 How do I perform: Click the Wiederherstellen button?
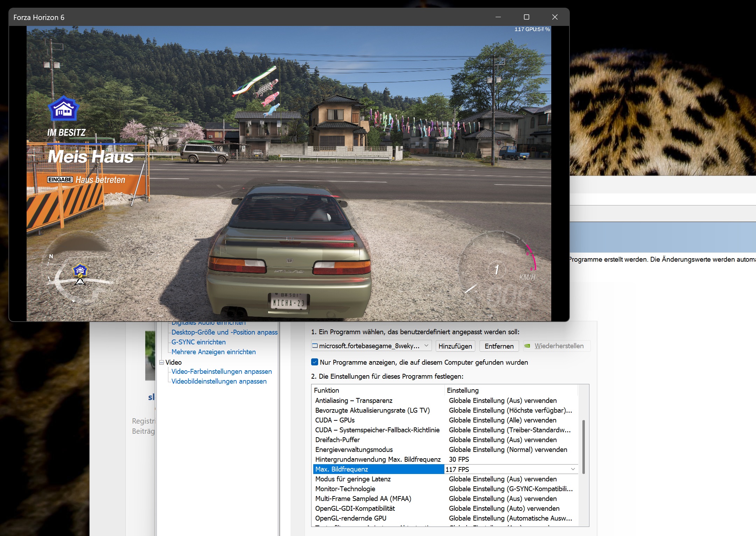pyautogui.click(x=557, y=346)
